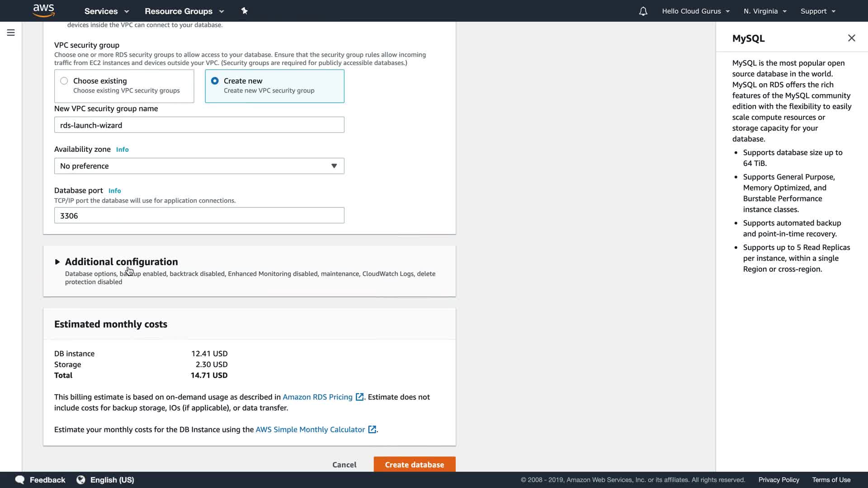Open the Services menu
868x488 pixels.
coord(106,11)
